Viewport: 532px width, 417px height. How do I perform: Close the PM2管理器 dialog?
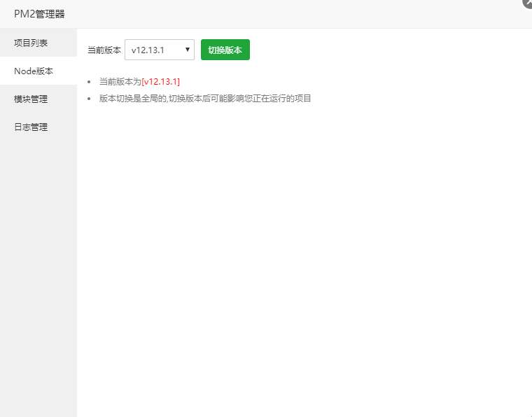[528, 2]
